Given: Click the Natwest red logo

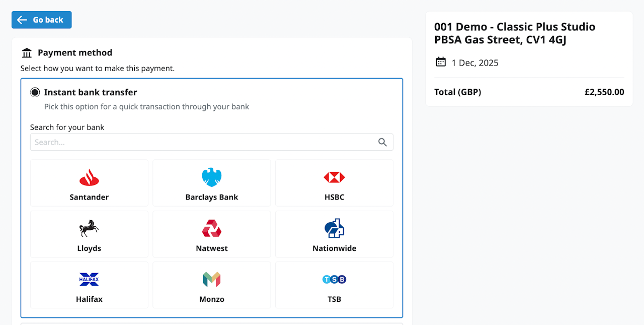Looking at the screenshot, I should point(211,228).
